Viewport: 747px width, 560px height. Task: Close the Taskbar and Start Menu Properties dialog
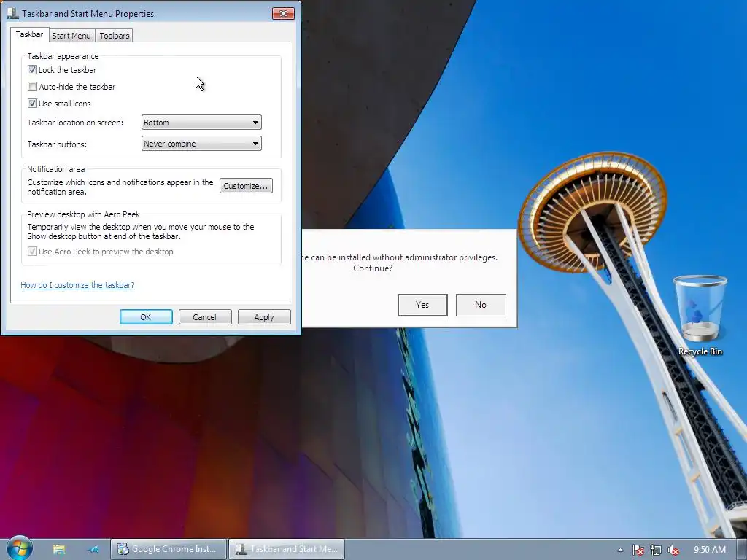click(283, 13)
